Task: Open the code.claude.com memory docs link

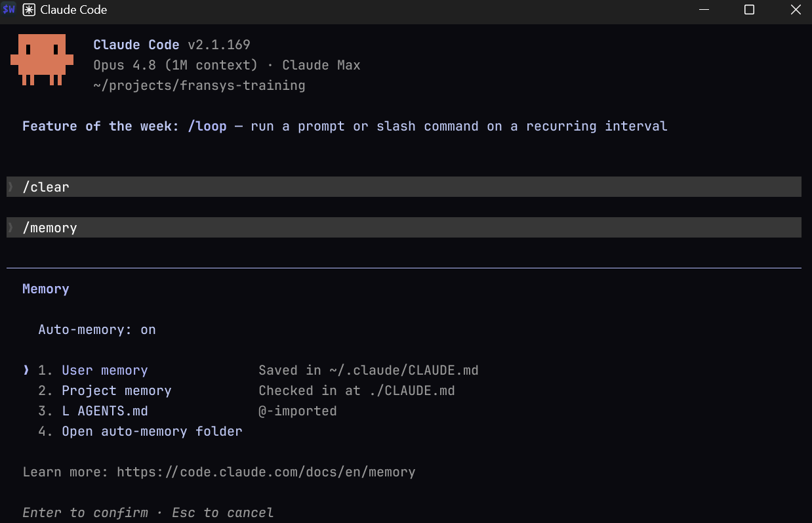Action: click(x=266, y=472)
